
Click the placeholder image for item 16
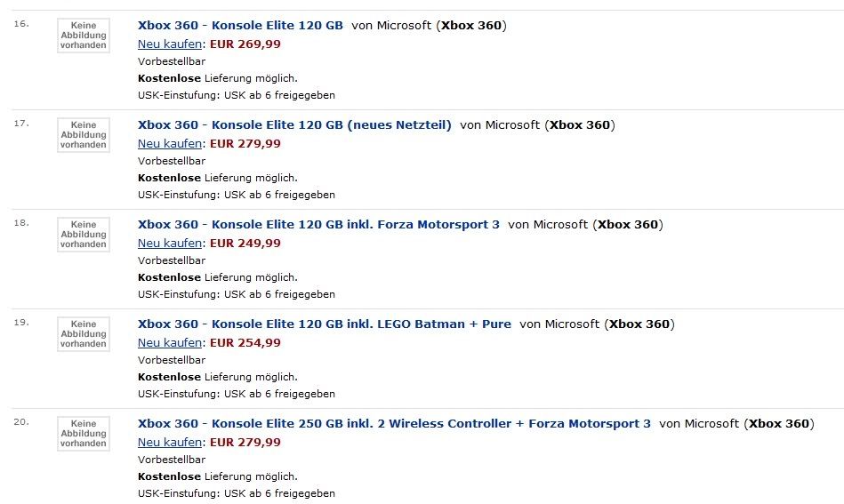click(84, 36)
